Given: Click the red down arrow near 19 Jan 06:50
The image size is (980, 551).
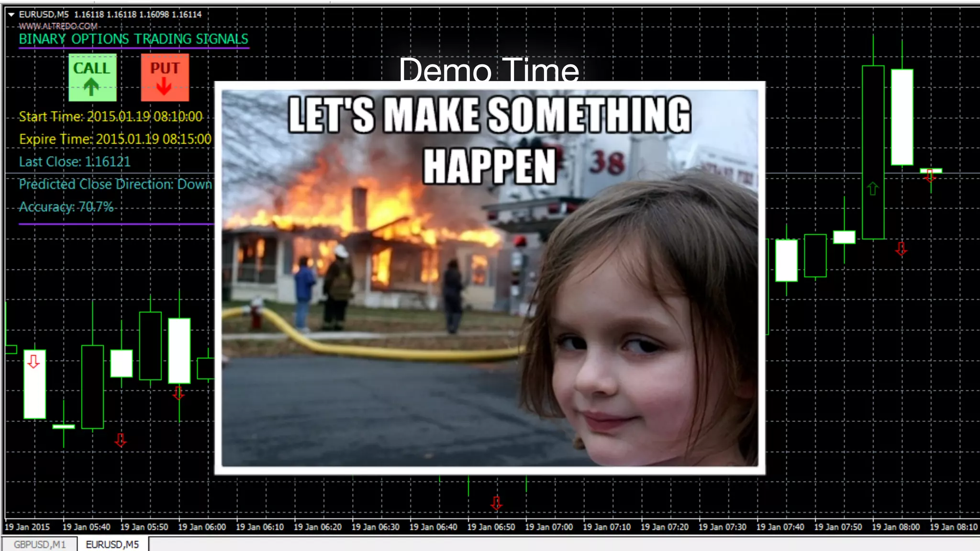Looking at the screenshot, I should pyautogui.click(x=496, y=503).
